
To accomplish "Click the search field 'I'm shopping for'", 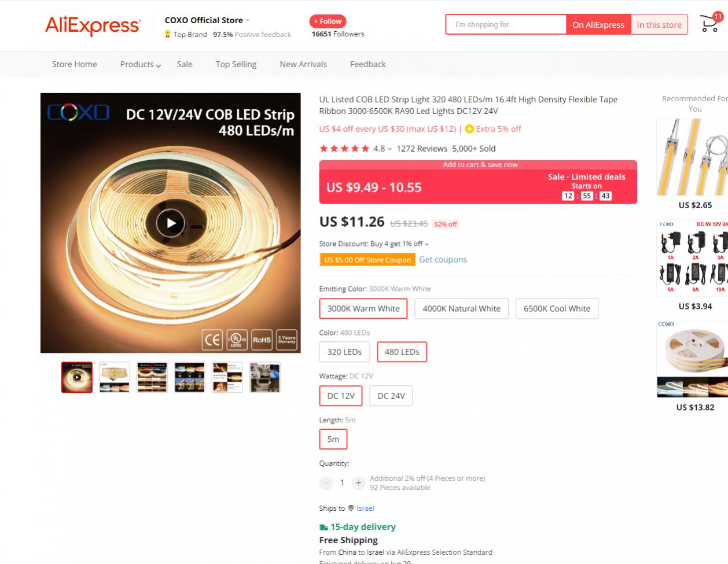I will click(x=506, y=24).
